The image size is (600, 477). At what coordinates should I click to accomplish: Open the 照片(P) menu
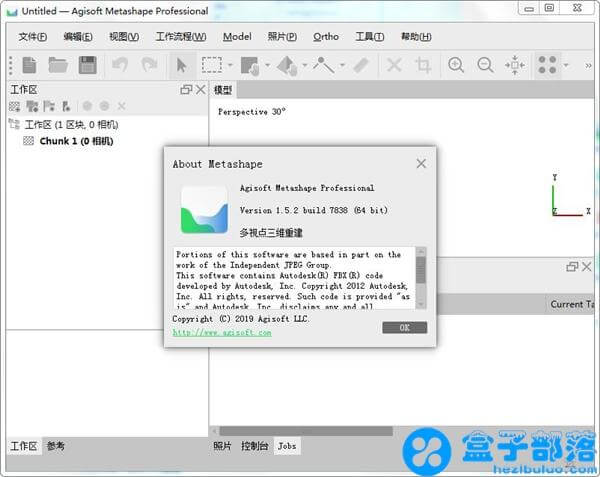click(x=282, y=37)
